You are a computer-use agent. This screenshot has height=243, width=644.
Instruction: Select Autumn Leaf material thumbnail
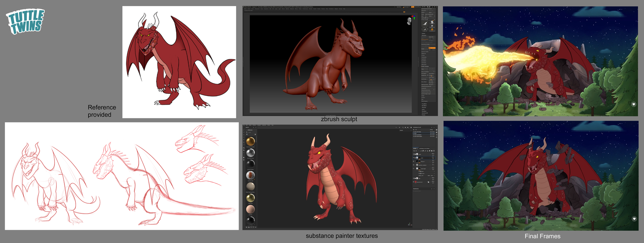(x=250, y=175)
